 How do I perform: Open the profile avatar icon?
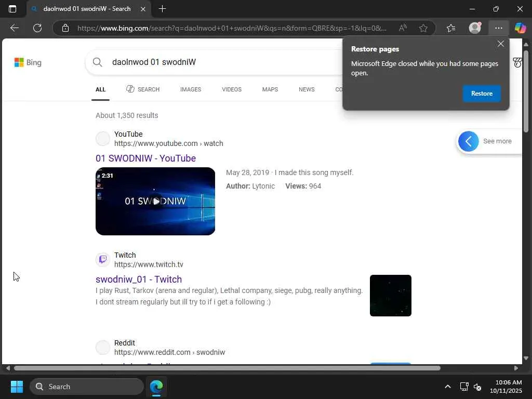coord(475,28)
